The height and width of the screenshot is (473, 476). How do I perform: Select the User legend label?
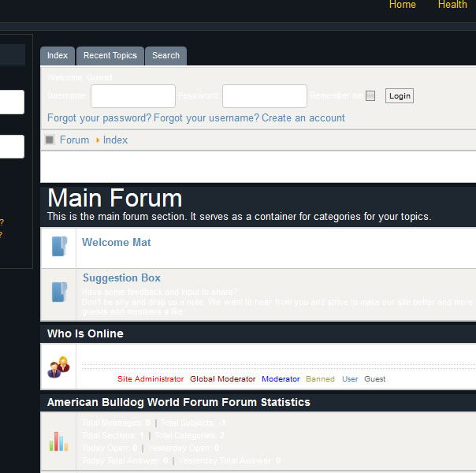click(x=350, y=379)
